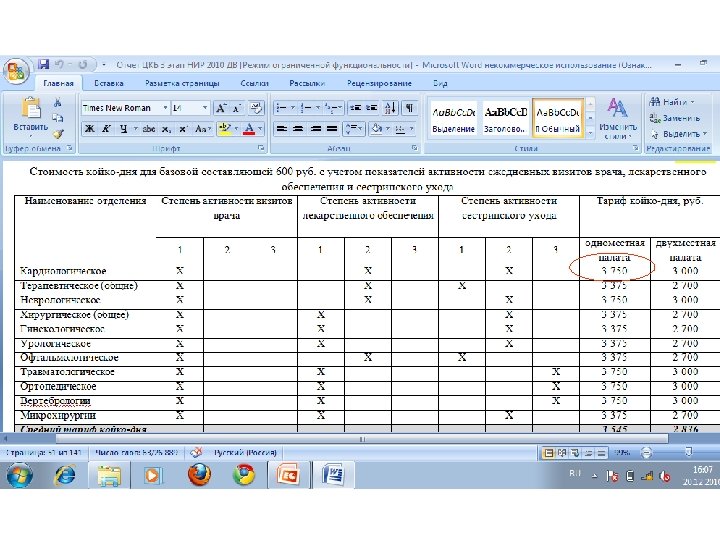
Task: Apply yellow text highlight color
Action: [x=225, y=129]
